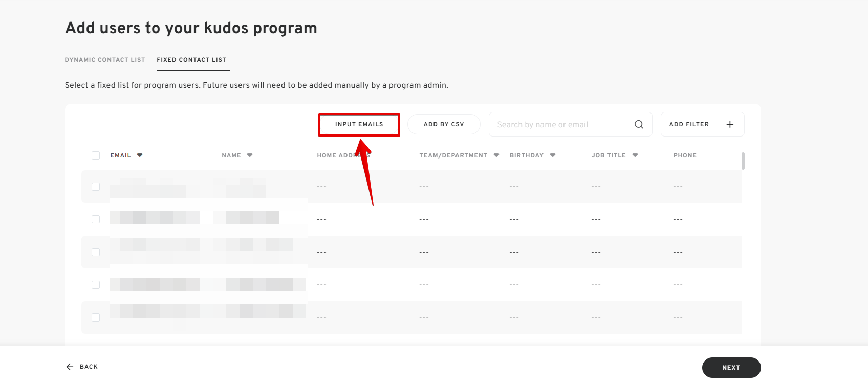Click the plus icon in Add Filter
This screenshot has height=384, width=868.
tap(730, 124)
